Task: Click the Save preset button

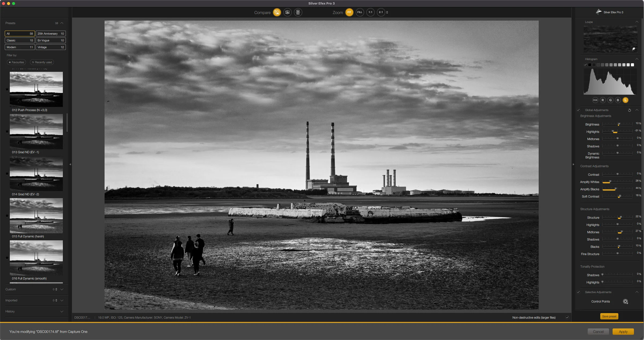Action: click(x=609, y=316)
